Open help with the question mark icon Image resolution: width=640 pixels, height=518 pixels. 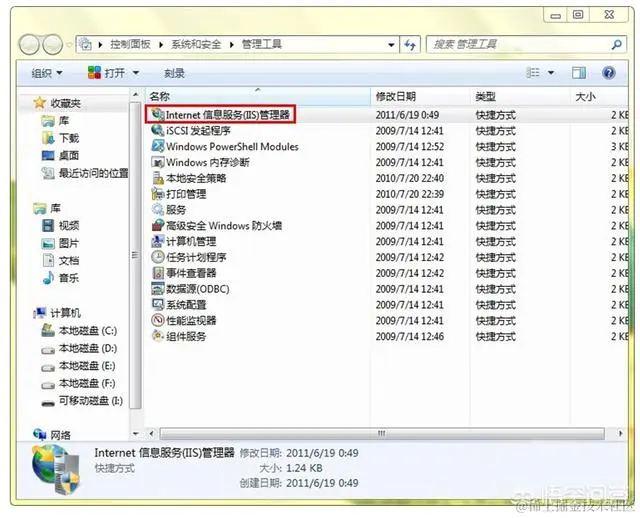[x=608, y=73]
